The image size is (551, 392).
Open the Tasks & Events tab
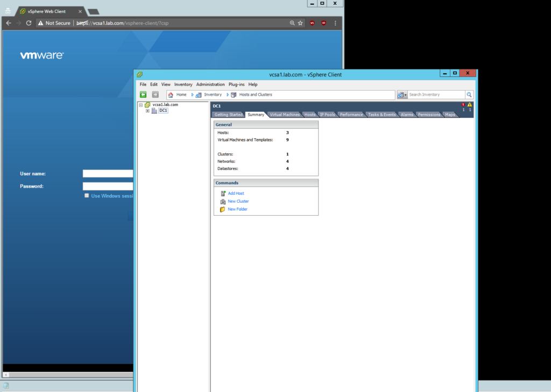point(382,115)
